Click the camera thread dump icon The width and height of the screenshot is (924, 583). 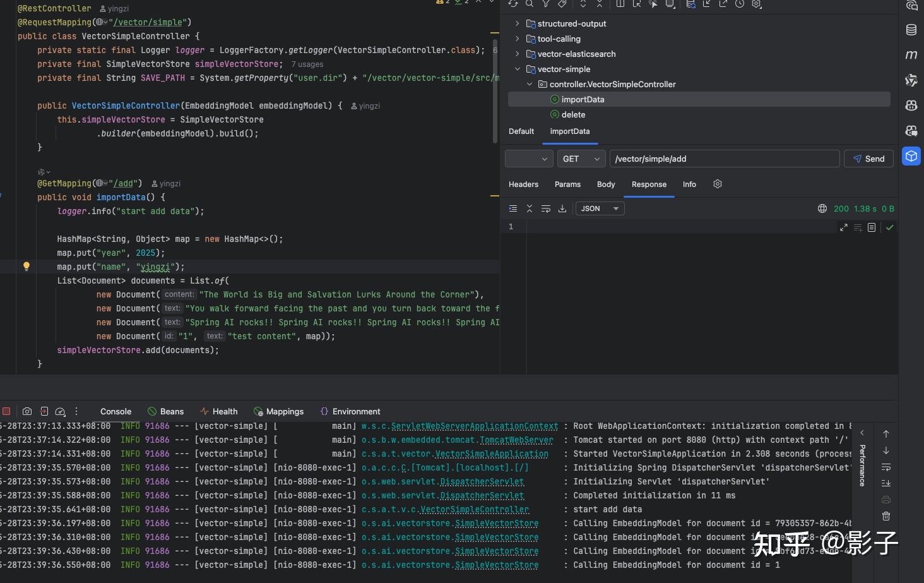pyautogui.click(x=27, y=411)
